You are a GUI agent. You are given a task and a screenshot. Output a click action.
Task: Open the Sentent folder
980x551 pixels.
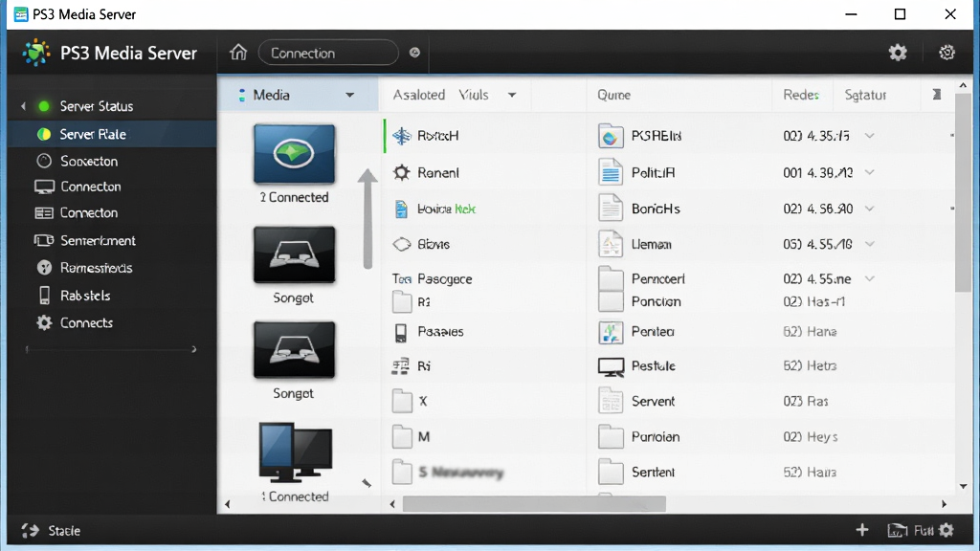(610, 473)
